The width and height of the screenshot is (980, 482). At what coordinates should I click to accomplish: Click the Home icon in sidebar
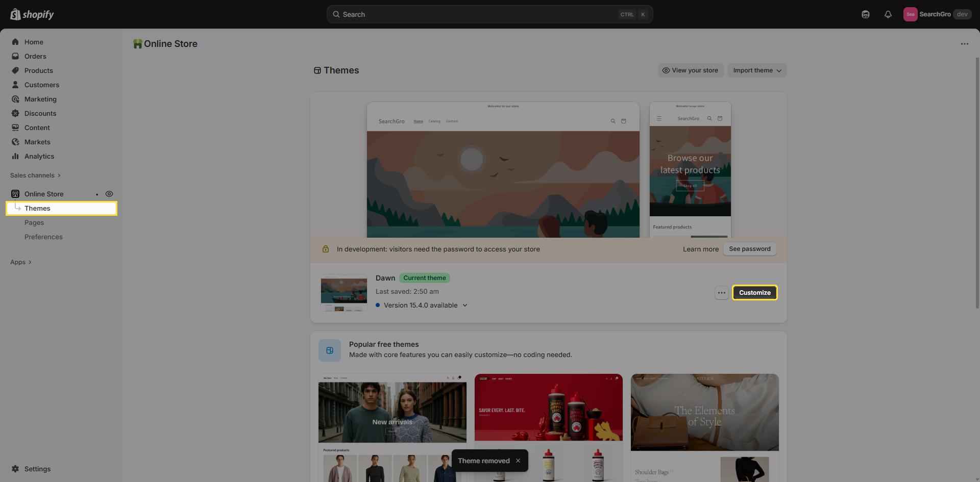(x=15, y=42)
